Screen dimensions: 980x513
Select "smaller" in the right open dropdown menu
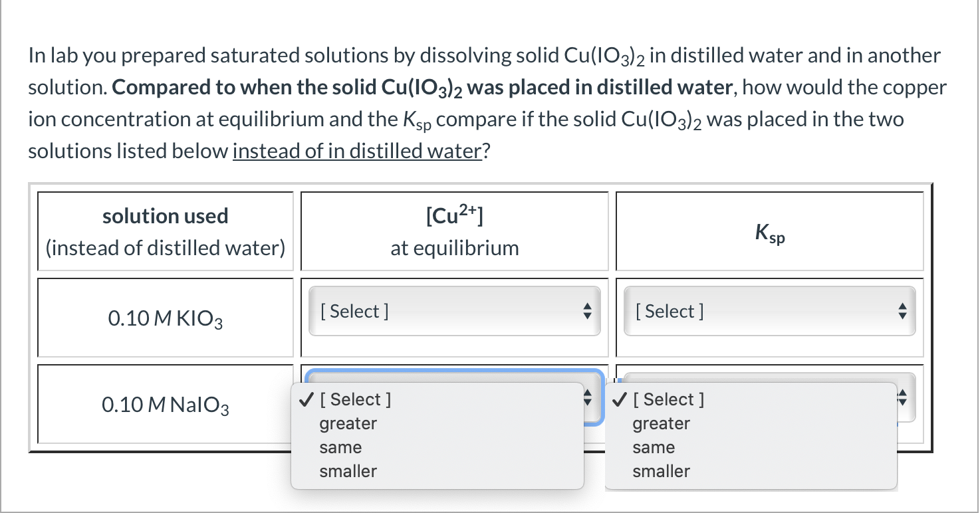pos(661,471)
